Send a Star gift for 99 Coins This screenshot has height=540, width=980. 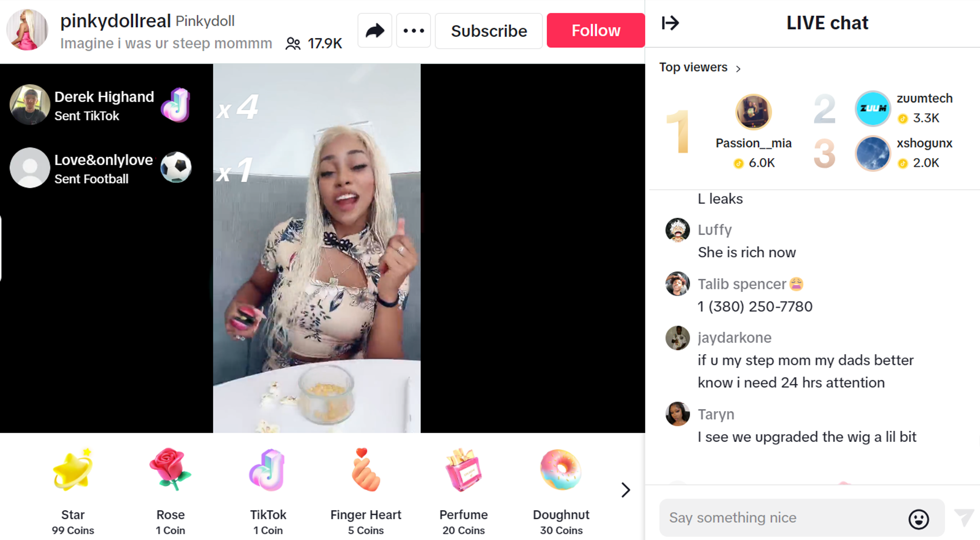[73, 491]
